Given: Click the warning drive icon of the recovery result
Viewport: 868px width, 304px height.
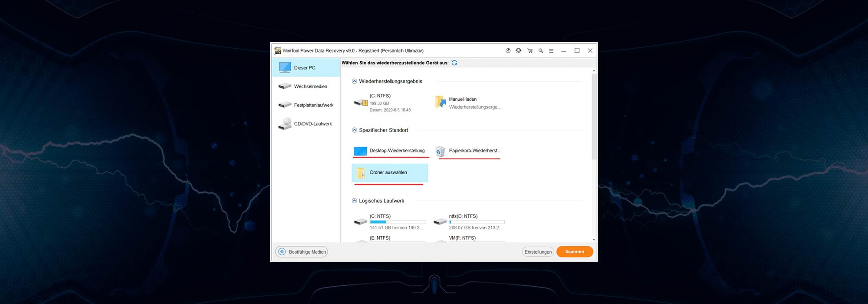Looking at the screenshot, I should tap(361, 103).
